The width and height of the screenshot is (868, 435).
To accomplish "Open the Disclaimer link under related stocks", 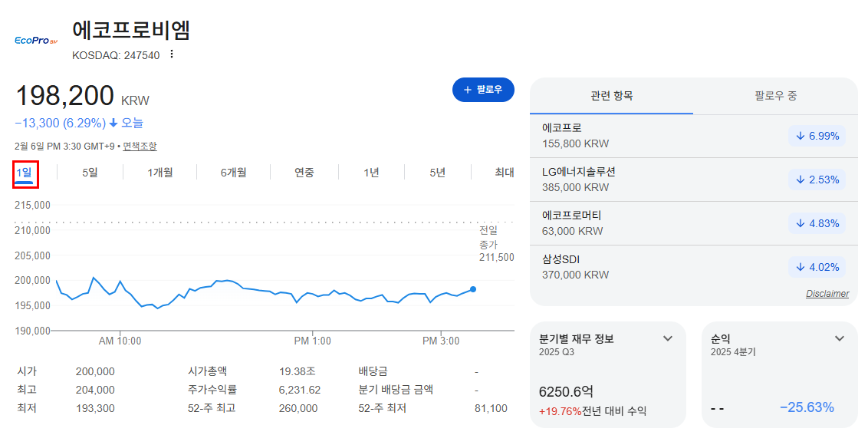I will (827, 294).
